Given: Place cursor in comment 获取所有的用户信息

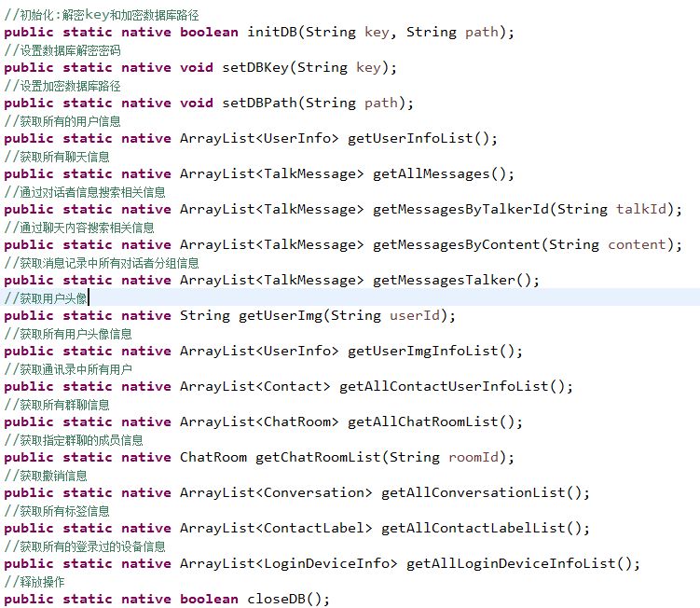Looking at the screenshot, I should click(x=62, y=121).
